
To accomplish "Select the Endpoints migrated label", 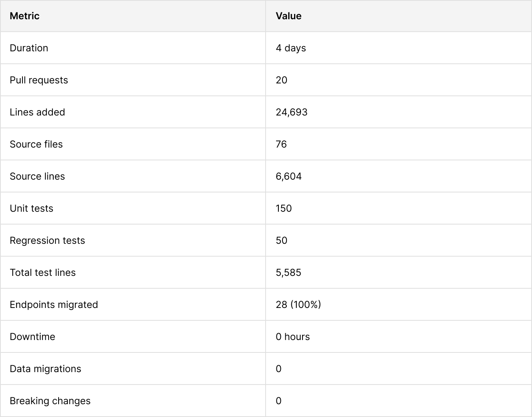I will click(x=54, y=305).
